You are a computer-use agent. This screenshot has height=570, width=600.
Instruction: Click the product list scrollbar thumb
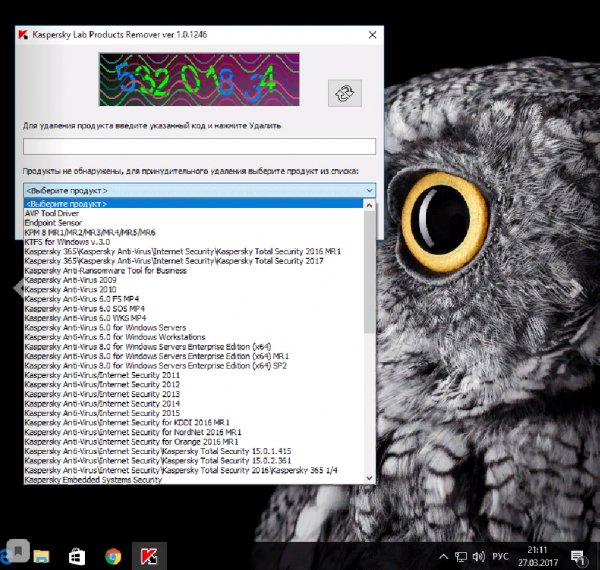369,272
